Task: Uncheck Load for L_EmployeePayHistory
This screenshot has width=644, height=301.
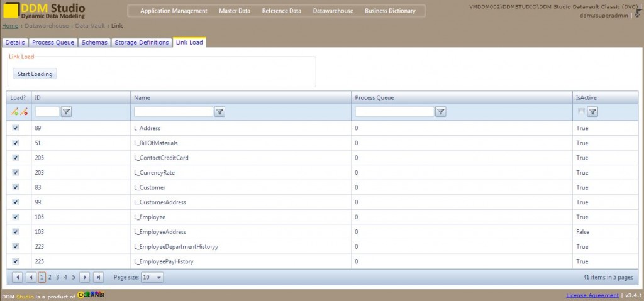Action: point(16,261)
